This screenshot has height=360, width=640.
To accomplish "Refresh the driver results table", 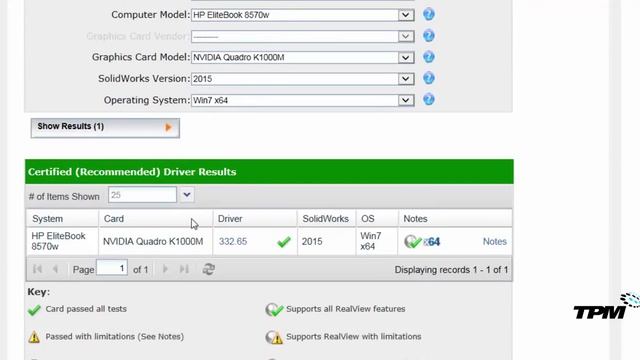I will click(x=209, y=269).
